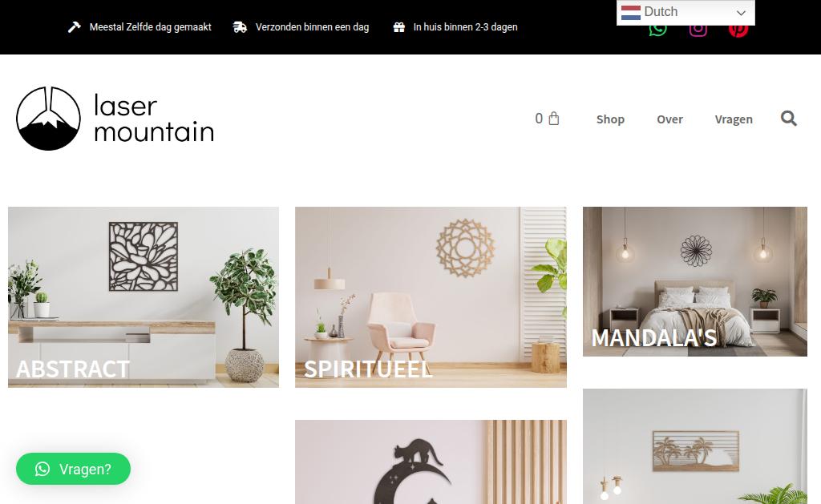
Task: Open the palm trees wall art tile
Action: coord(695,446)
